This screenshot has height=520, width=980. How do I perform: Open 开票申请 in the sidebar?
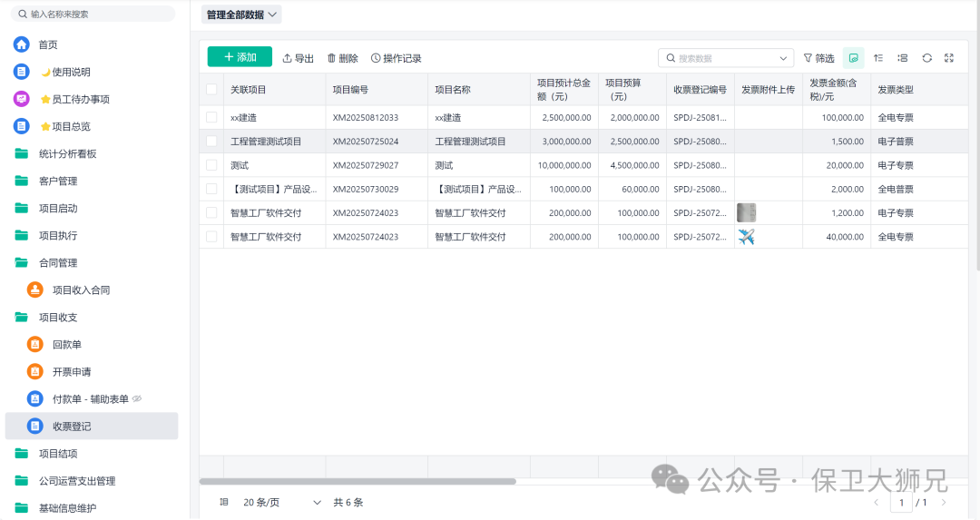coord(72,372)
